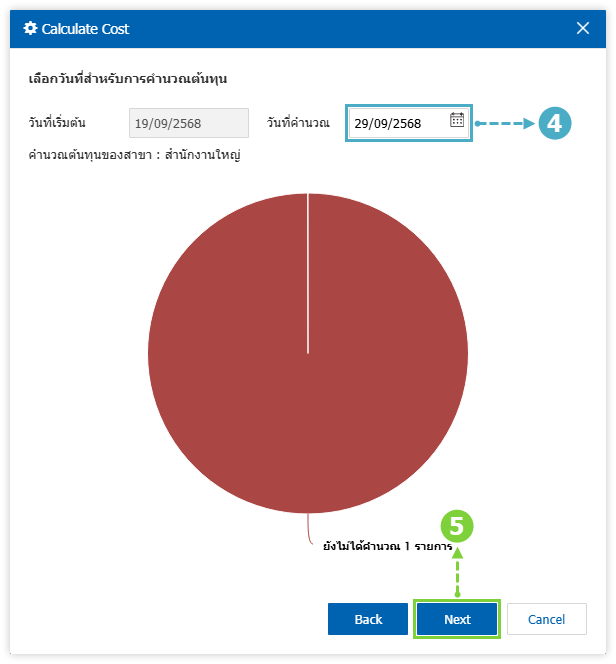Close the Calculate Cost dialog
616x664 pixels.
coord(583,28)
